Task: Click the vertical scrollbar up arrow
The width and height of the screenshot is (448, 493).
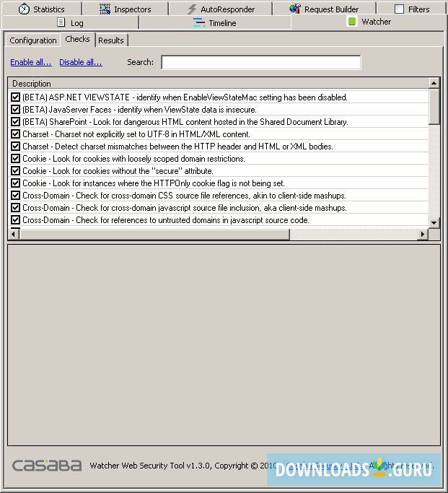Action: (434, 83)
